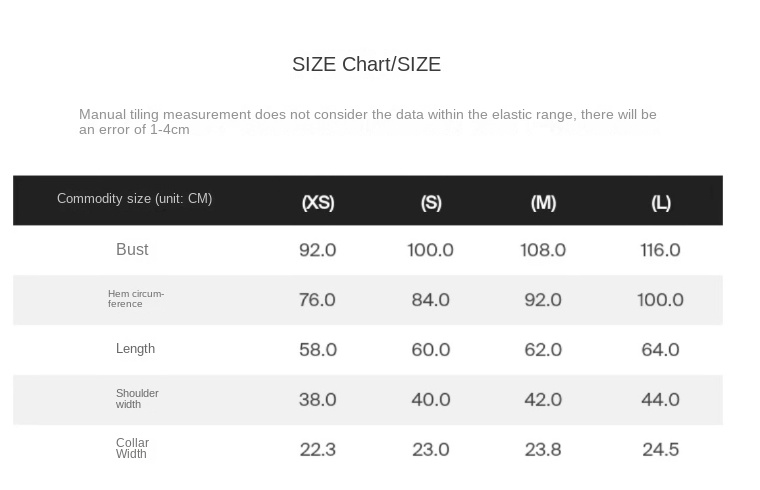Click the SIZE Chart/SIZE title
760x490 pixels.
click(366, 64)
